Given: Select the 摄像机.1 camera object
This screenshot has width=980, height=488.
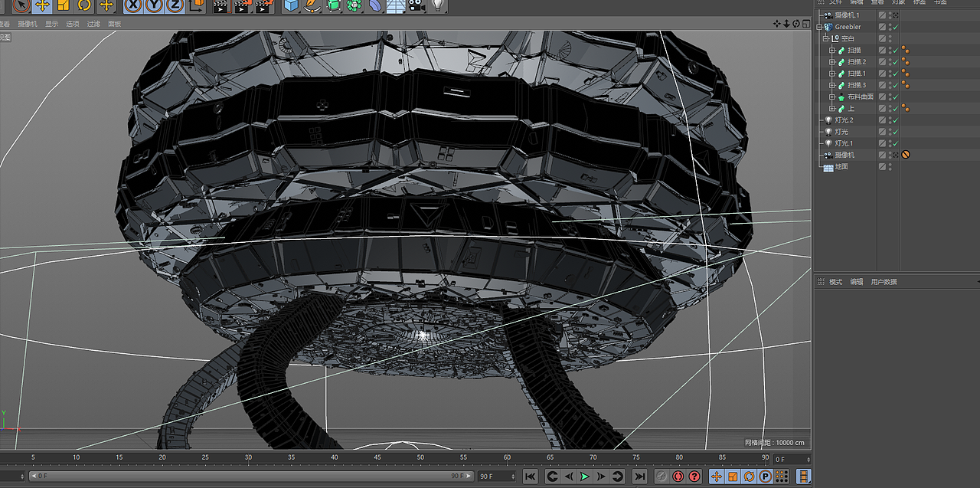Looking at the screenshot, I should tap(847, 15).
